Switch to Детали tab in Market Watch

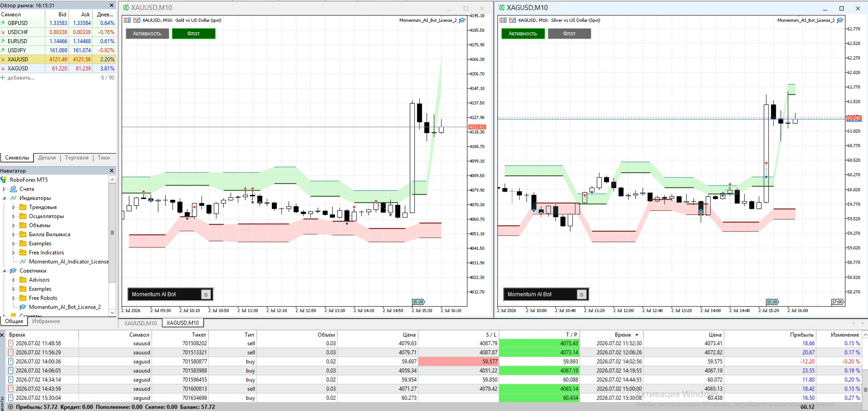point(47,158)
